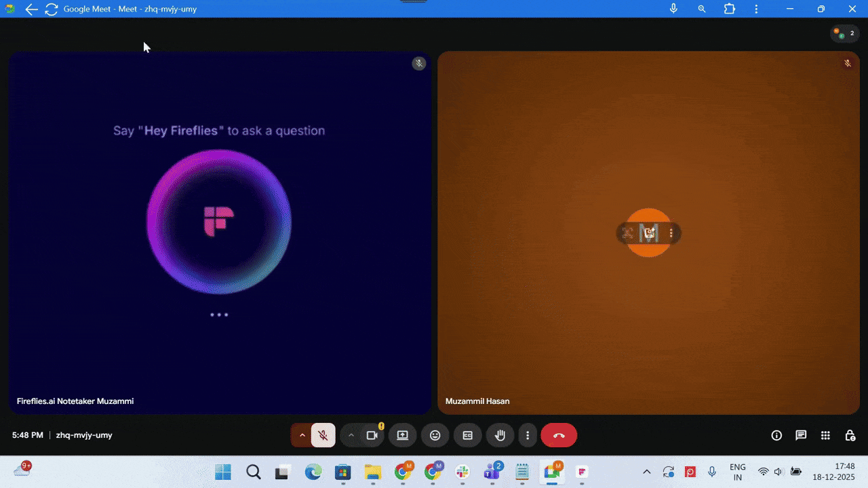The image size is (868, 488).
Task: Expand microphone device options chevron
Action: [302, 435]
